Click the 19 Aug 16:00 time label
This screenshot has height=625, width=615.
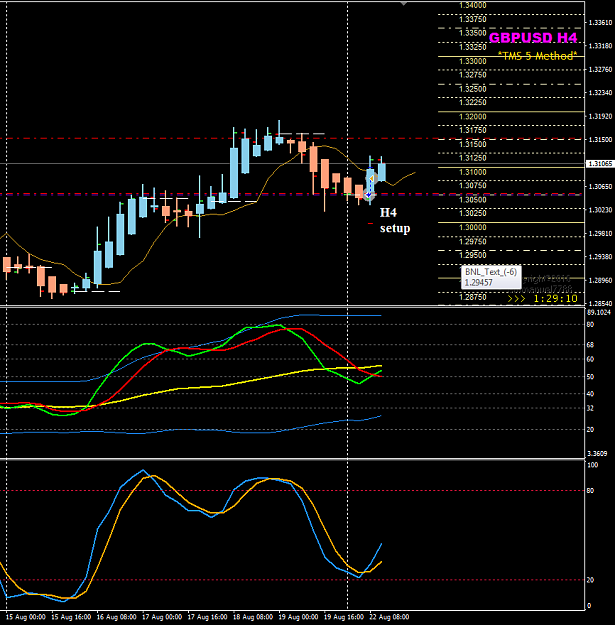[344, 617]
